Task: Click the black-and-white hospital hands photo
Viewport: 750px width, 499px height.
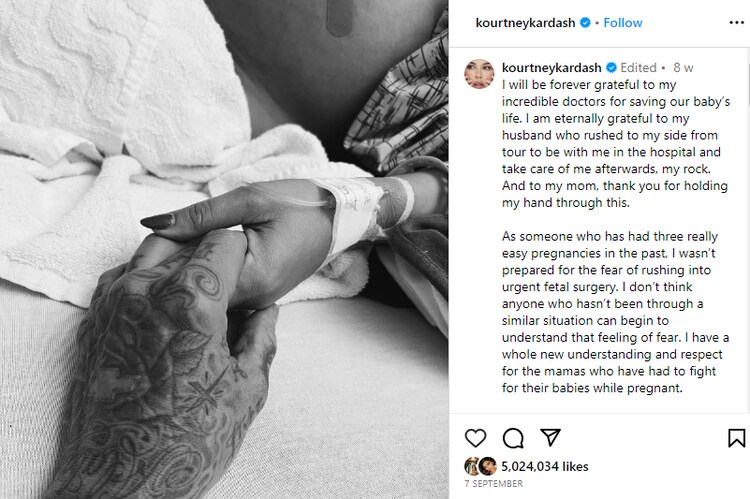Action: 224,249
